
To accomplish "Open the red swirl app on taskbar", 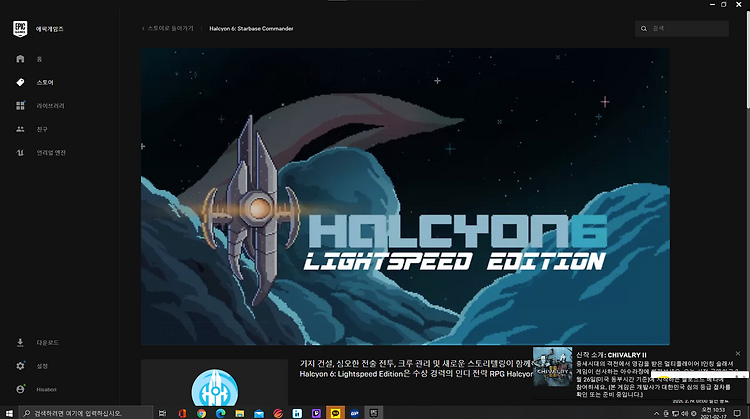I will (x=278, y=413).
